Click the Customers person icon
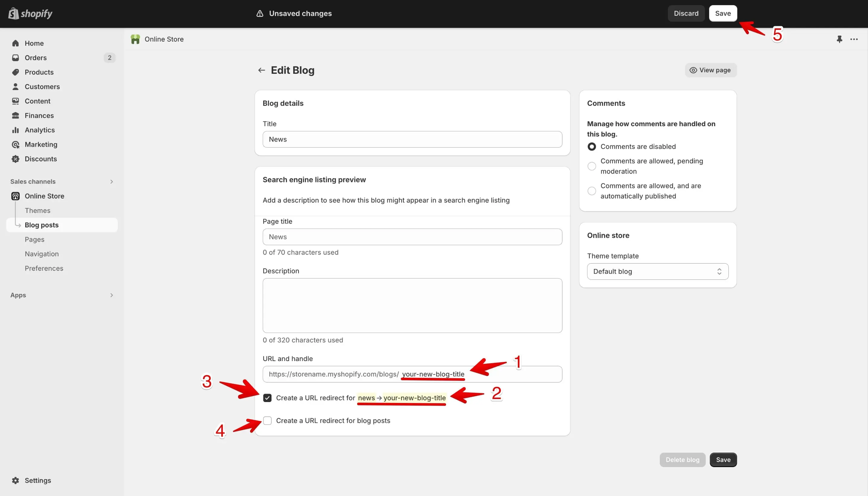This screenshot has height=496, width=868. point(15,86)
